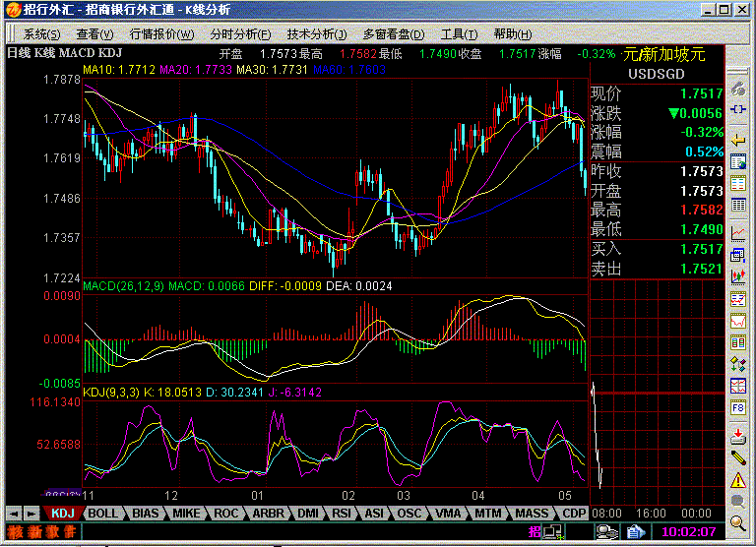Viewport: 756px width, 547px height.
Task: Click the red wave chart icon
Action: point(738,321)
